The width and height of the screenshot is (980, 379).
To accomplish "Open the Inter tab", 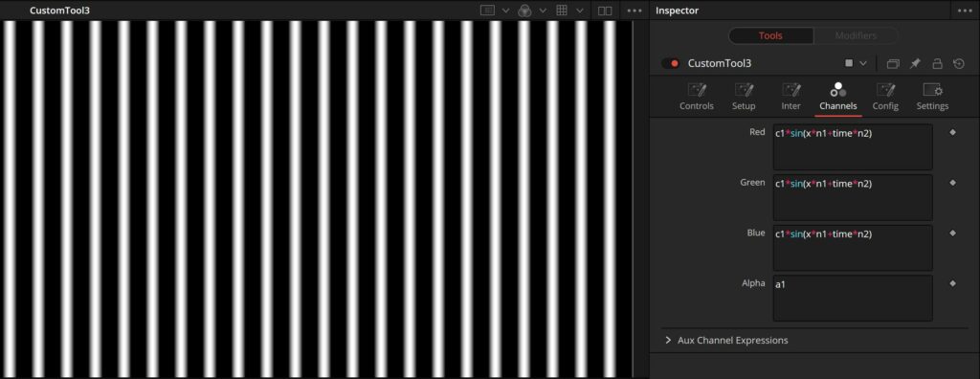I will click(x=791, y=97).
